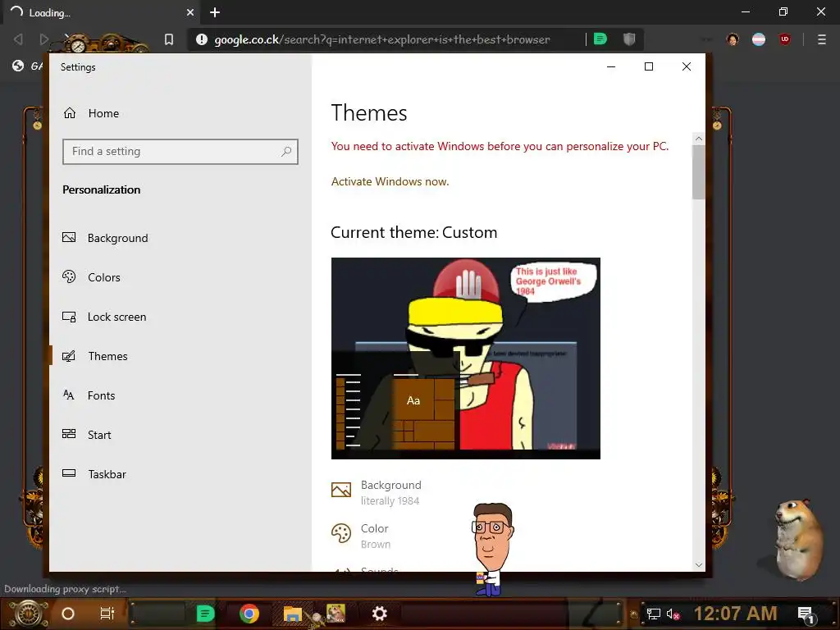This screenshot has height=630, width=840.
Task: Click the 12:07 AM taskbar clock
Action: [x=736, y=614]
